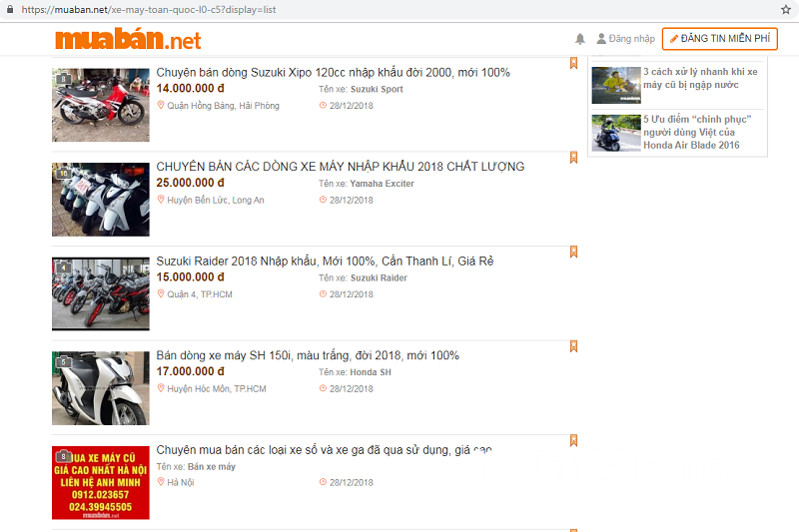Click location pin for Quận Hồng Bàng, Hải Phòng

pyautogui.click(x=161, y=105)
